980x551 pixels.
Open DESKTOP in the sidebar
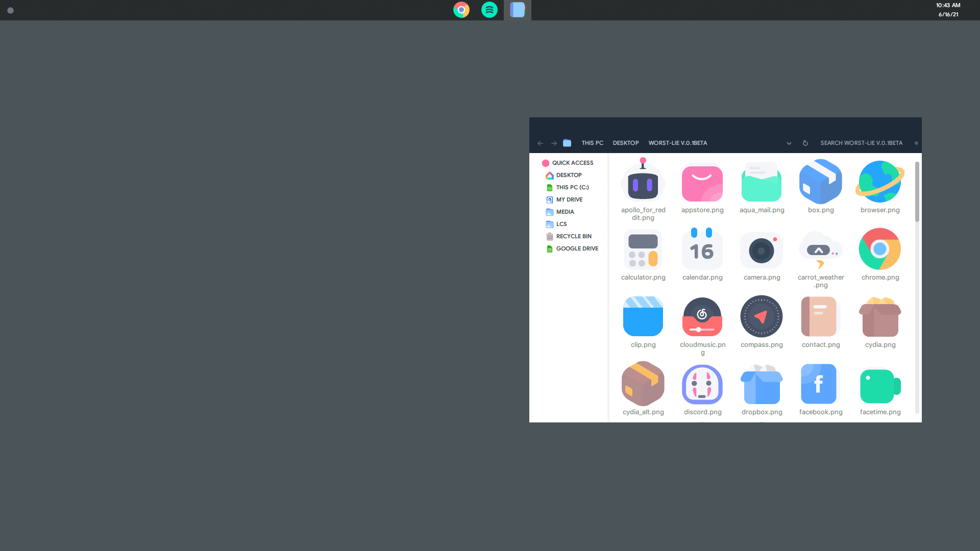click(x=563, y=175)
